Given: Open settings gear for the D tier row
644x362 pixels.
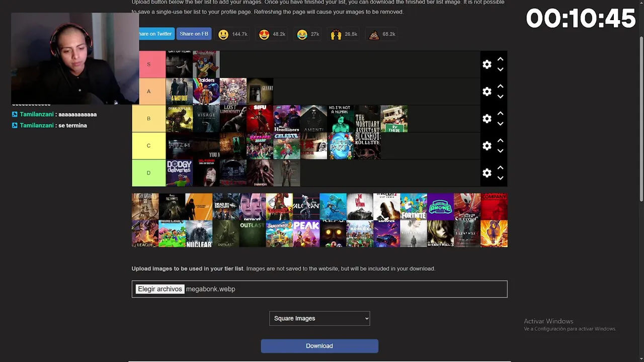Looking at the screenshot, I should (x=487, y=173).
